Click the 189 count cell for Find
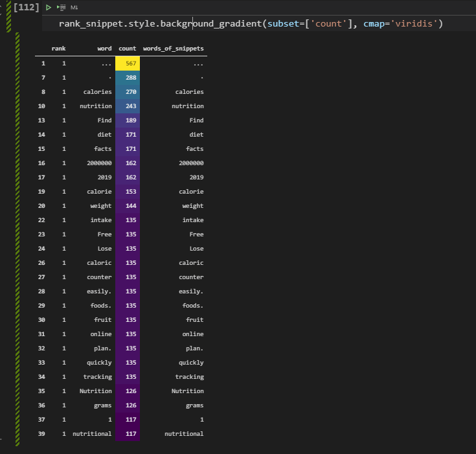Image resolution: width=476 pixels, height=454 pixels. coord(128,120)
